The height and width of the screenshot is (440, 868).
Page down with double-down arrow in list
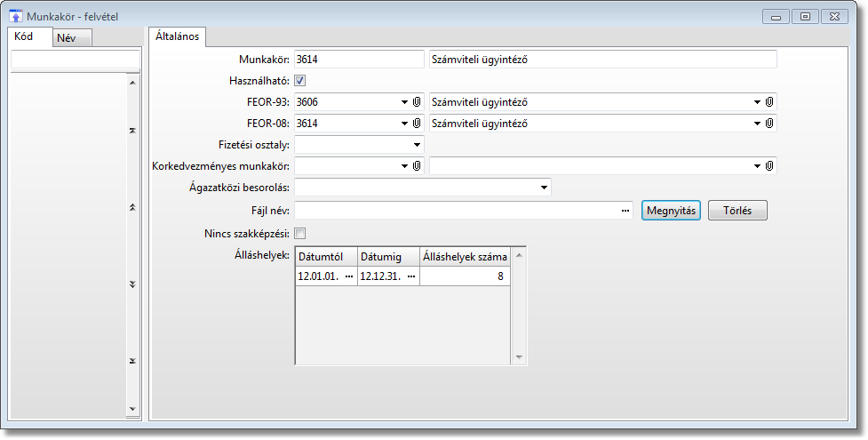(132, 284)
